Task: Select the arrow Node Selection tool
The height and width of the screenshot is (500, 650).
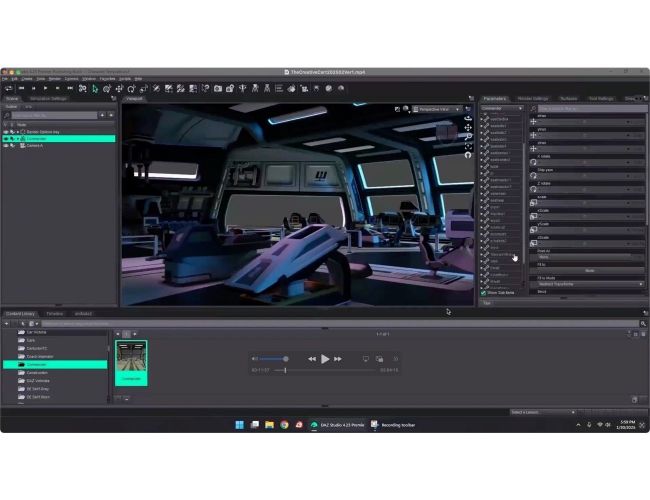Action: pyautogui.click(x=93, y=88)
